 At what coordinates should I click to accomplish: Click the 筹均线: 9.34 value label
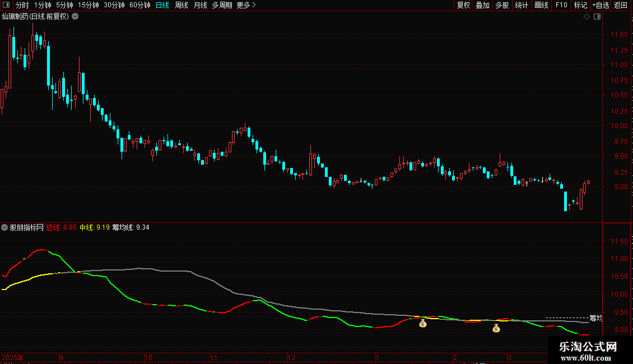pyautogui.click(x=131, y=227)
